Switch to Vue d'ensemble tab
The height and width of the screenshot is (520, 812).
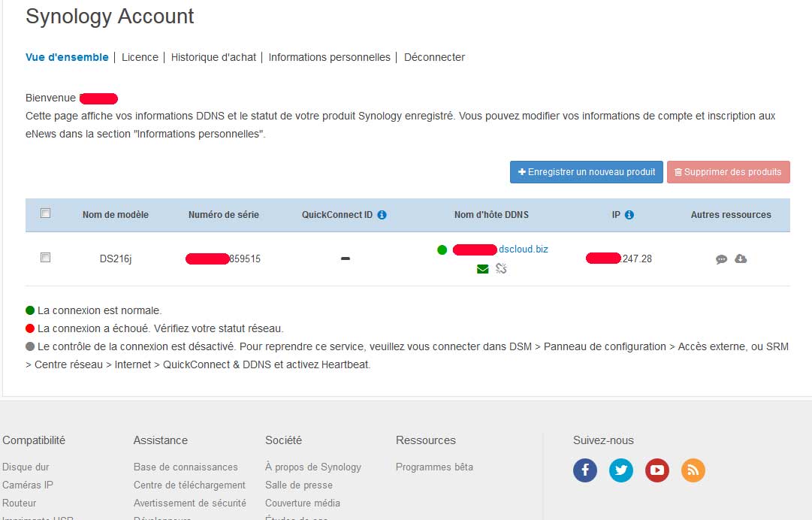point(68,58)
